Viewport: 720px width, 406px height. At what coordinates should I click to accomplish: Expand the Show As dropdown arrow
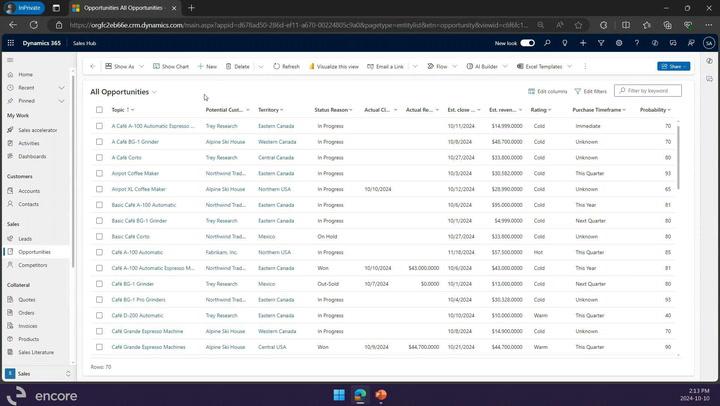coord(141,66)
